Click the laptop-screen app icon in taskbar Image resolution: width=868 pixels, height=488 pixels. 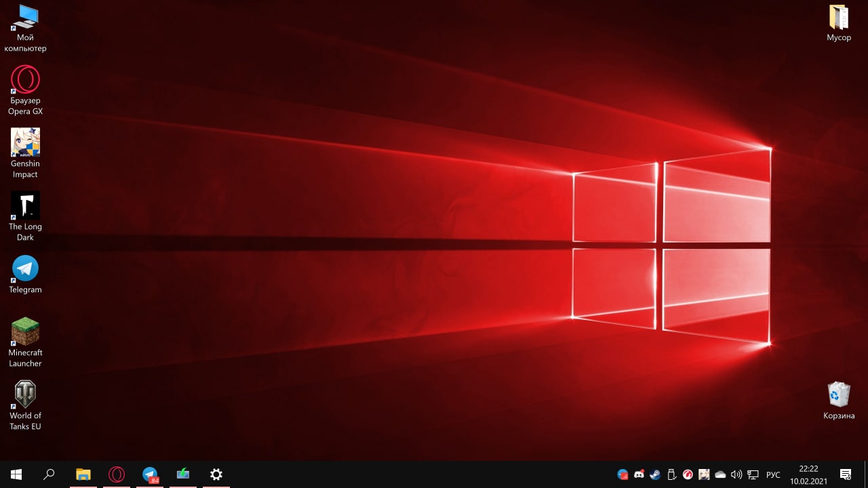point(183,474)
